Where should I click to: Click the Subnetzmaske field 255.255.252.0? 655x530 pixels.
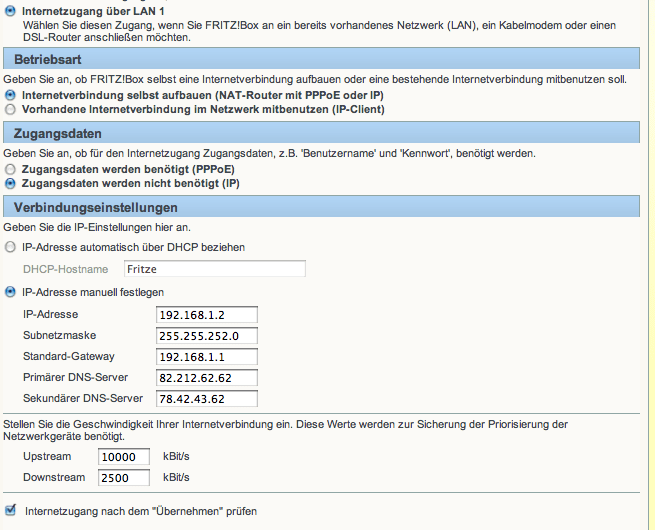(x=207, y=336)
